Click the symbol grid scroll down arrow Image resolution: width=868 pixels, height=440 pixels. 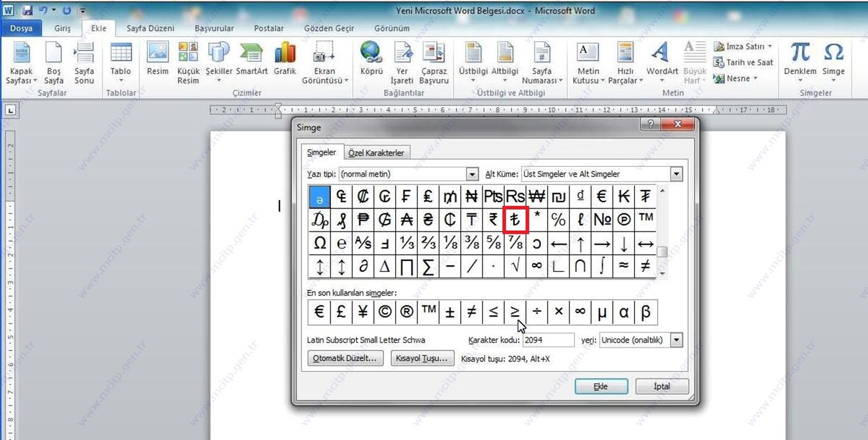tap(663, 274)
